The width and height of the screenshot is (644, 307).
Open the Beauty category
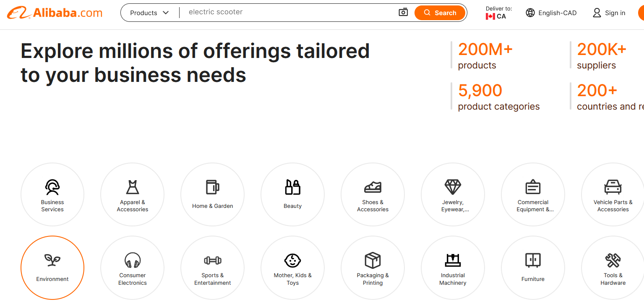click(292, 194)
